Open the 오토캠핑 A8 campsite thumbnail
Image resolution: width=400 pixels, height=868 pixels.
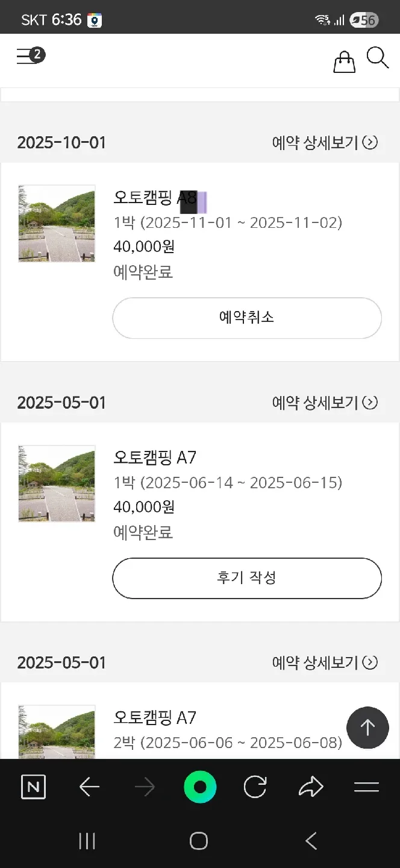coord(57,224)
